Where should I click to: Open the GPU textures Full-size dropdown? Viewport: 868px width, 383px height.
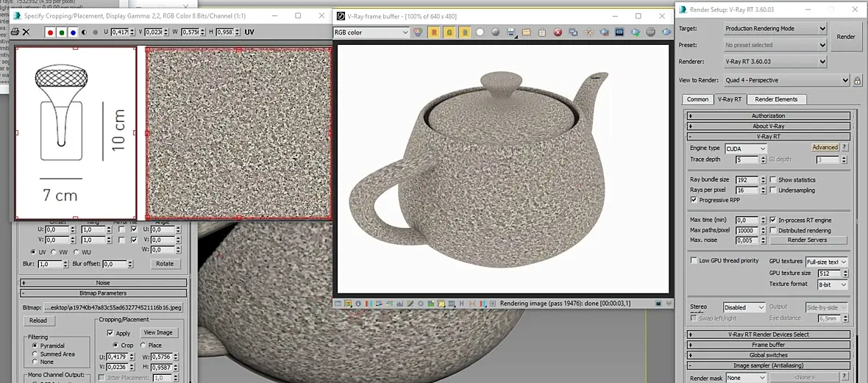[827, 262]
